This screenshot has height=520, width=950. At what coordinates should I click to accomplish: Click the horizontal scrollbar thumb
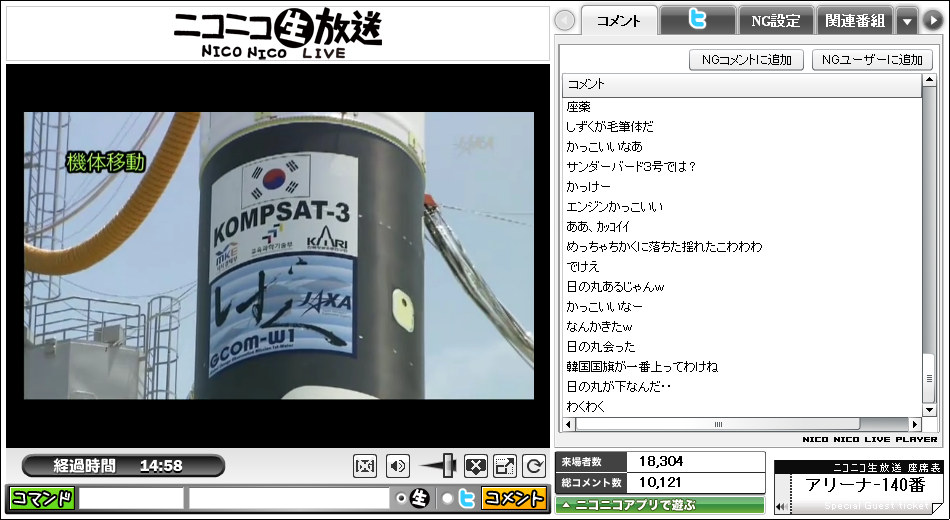tap(718, 424)
